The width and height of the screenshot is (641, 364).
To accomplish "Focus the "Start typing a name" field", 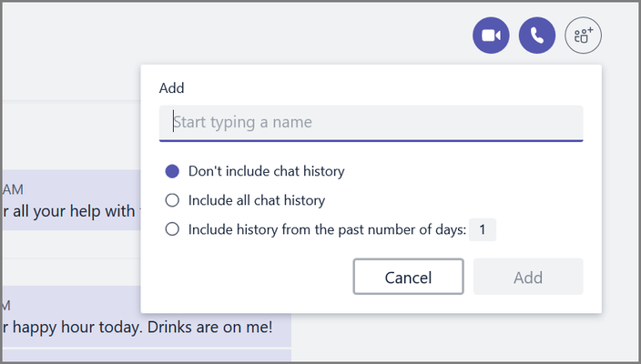I will coord(371,123).
